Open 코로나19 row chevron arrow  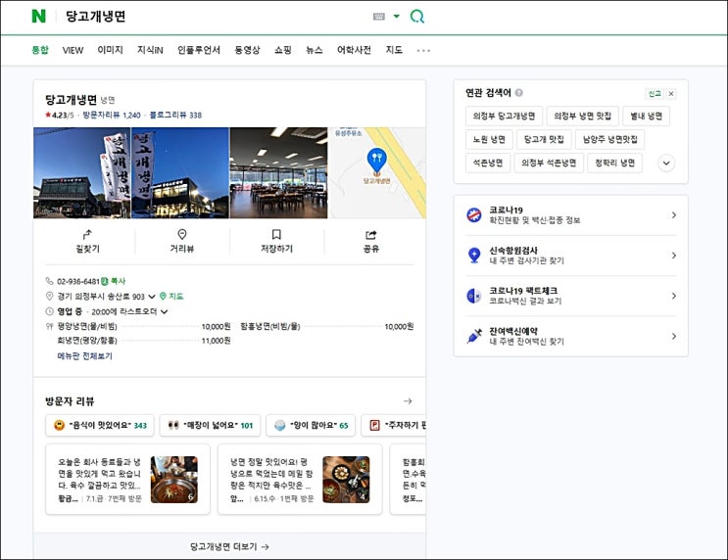tap(674, 214)
